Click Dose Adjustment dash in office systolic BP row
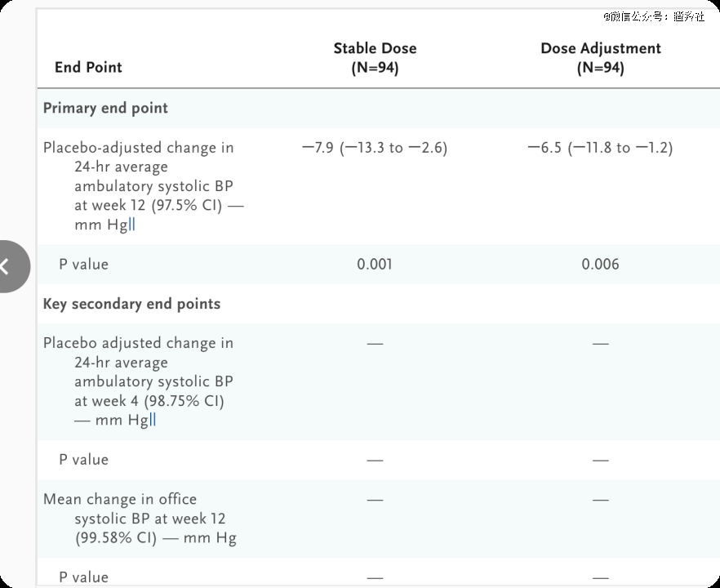 point(600,499)
